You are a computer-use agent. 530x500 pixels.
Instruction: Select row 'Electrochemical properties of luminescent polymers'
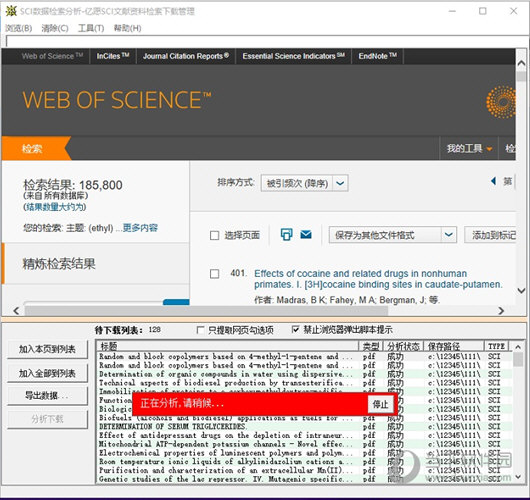coord(304,453)
